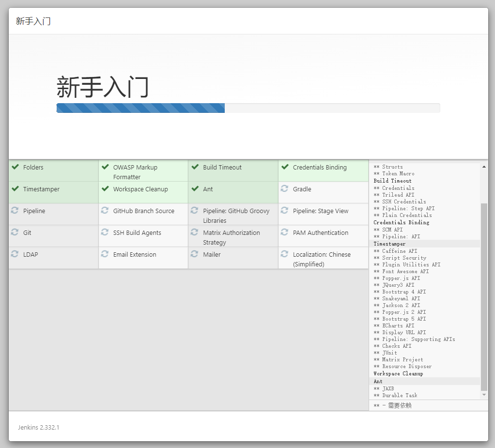Viewport: 495px width, 448px height.
Task: Select the Timestamper entry in the log panel
Action: click(x=389, y=244)
